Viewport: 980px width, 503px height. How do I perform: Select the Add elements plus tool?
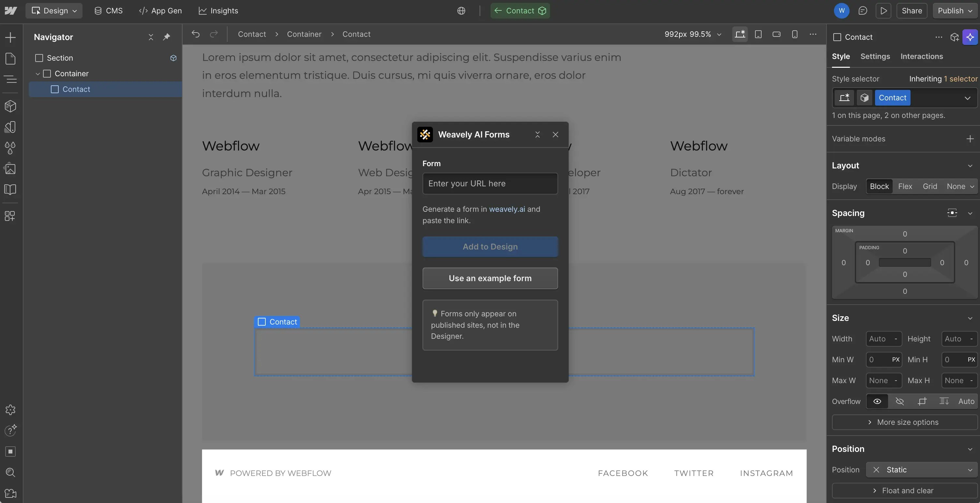pos(10,37)
